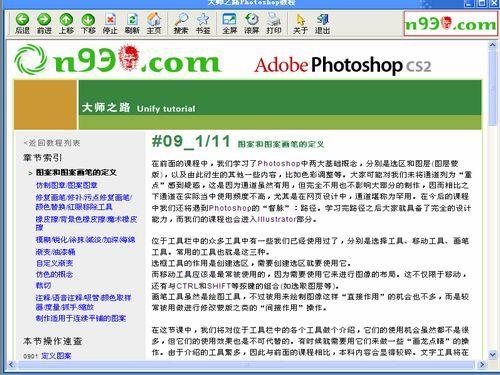
Task: Open the 制作适用于连续平铺的图案 chapter link
Action: tap(81, 318)
